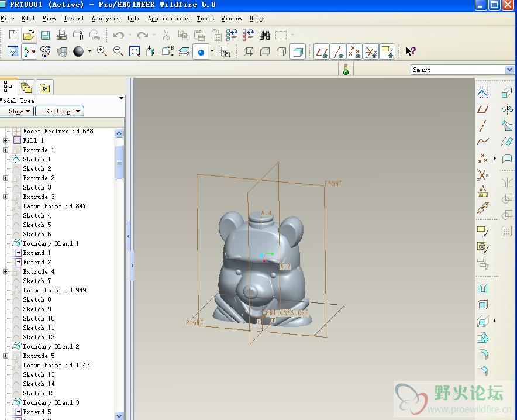Create a new file with New icon
The width and height of the screenshot is (517, 420).
[x=13, y=35]
